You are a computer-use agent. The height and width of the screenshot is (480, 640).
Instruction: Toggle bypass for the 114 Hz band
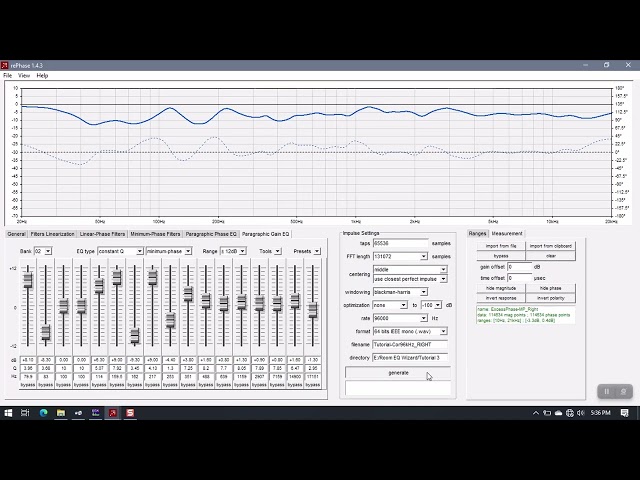pos(99,385)
